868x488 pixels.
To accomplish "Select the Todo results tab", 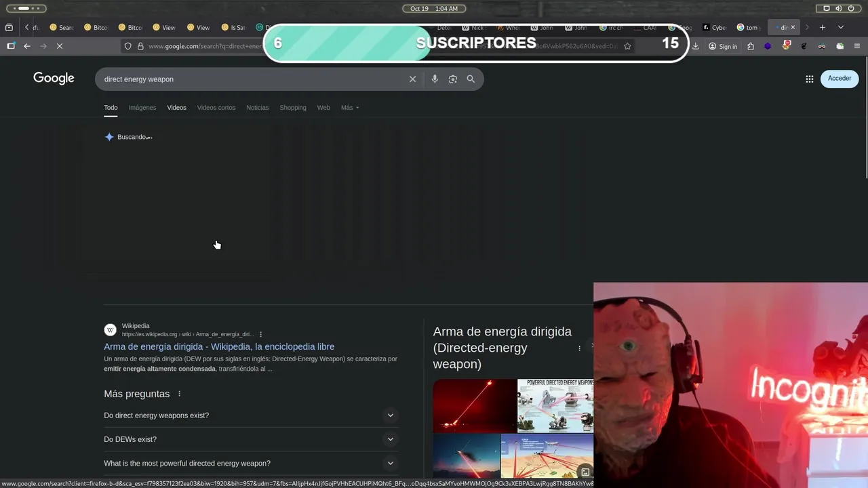I will (111, 108).
